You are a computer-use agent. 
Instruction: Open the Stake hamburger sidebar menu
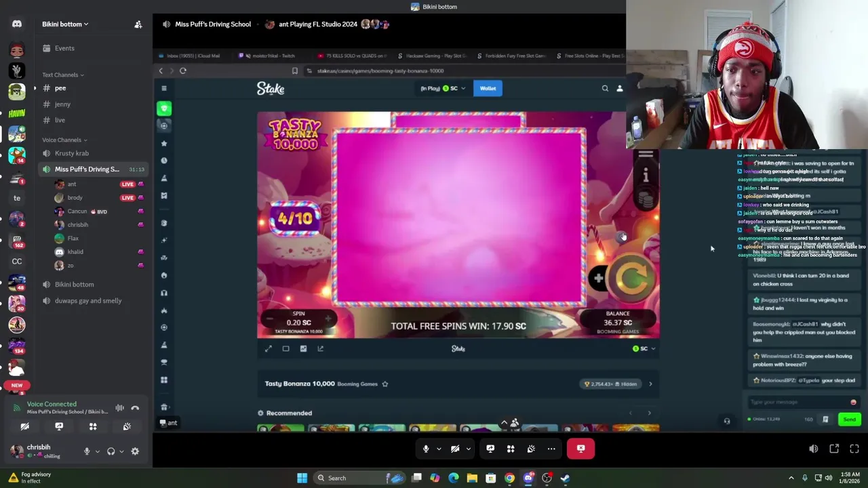164,88
